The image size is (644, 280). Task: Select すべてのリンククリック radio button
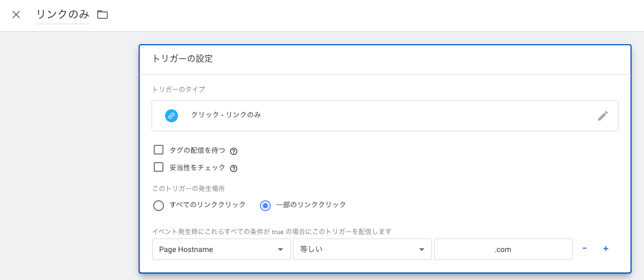point(159,205)
